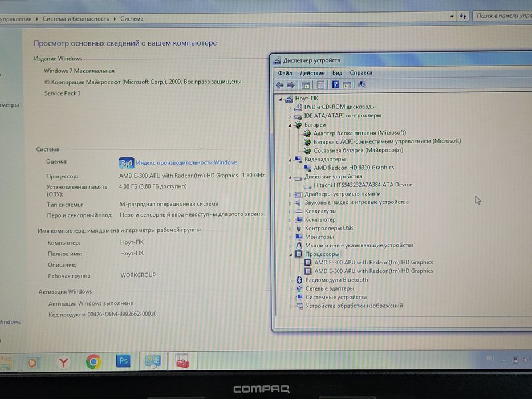Click the RU language indicator in tray
Viewport: 532px width, 399px height.
[490, 359]
